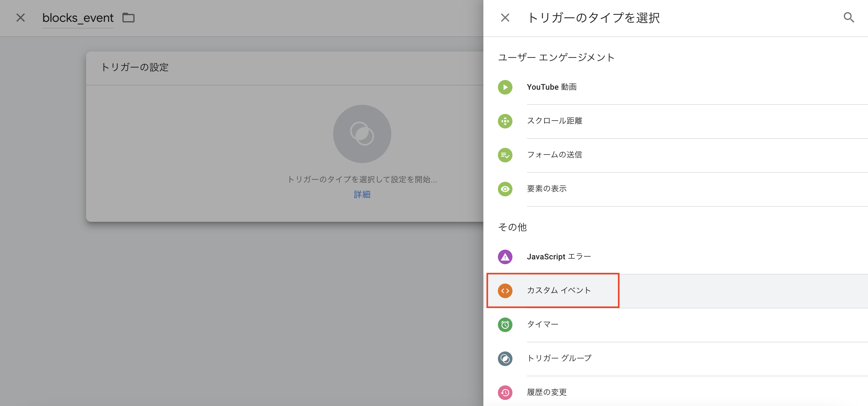Click the 履歴の変更 history icon
The image size is (868, 406).
click(505, 392)
